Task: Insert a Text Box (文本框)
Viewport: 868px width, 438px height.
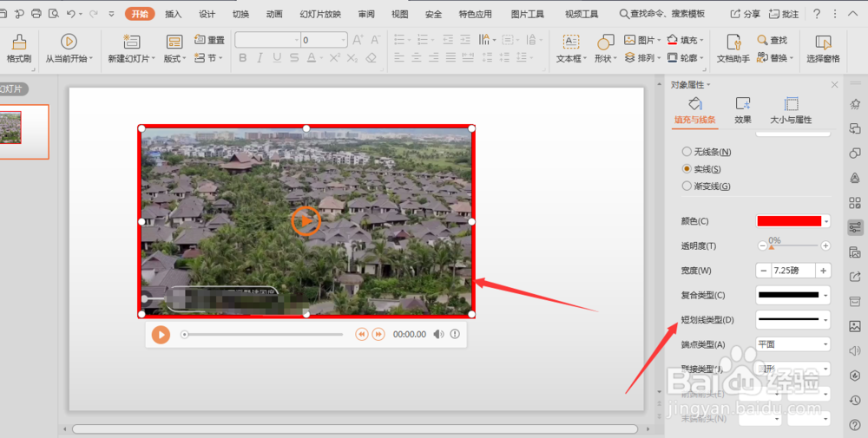Action: pos(571,49)
